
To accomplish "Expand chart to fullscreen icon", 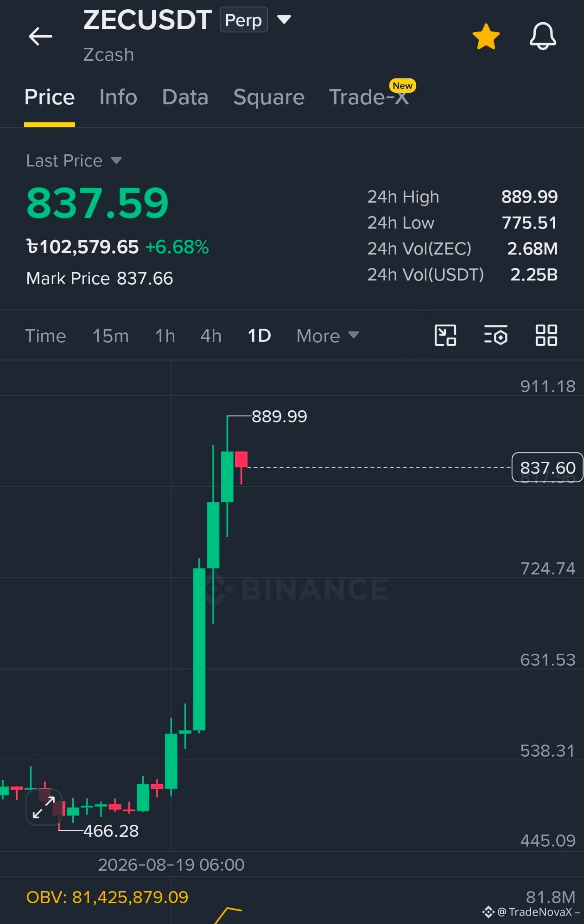I will 44,807.
